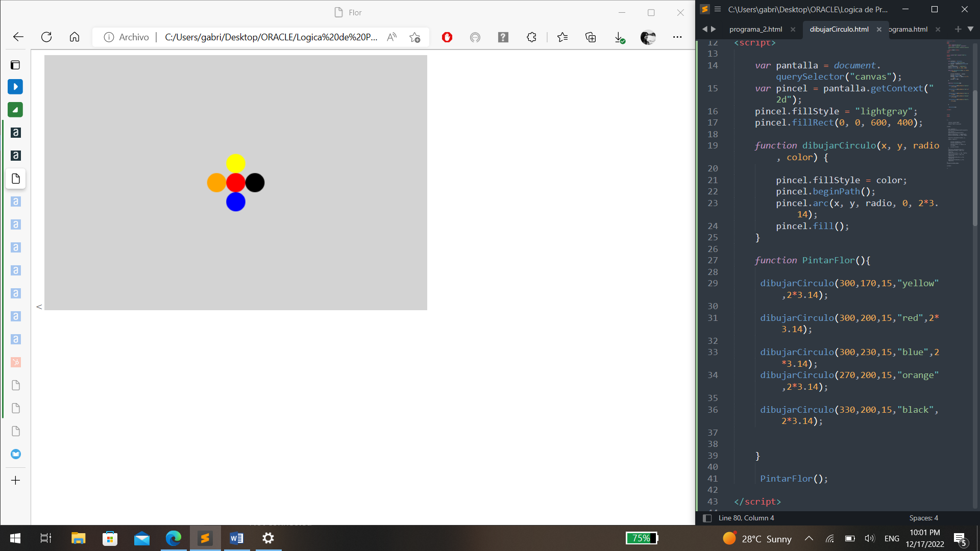Open the volume speaker tray icon

click(870, 538)
